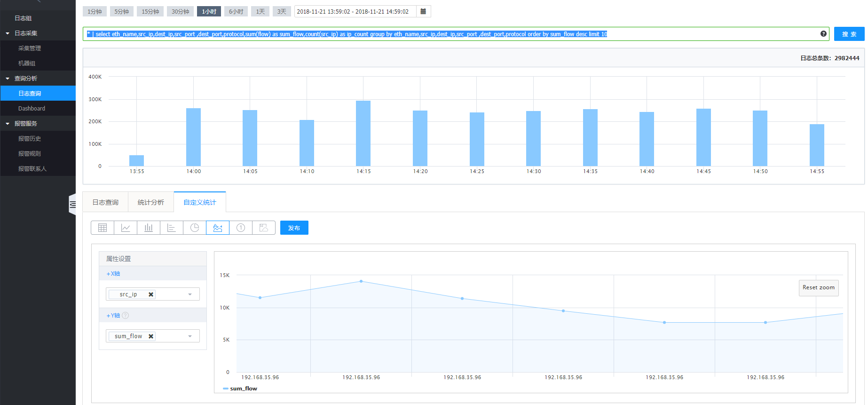Click the 14:15 histogram bar
The image size is (868, 405).
tap(363, 133)
